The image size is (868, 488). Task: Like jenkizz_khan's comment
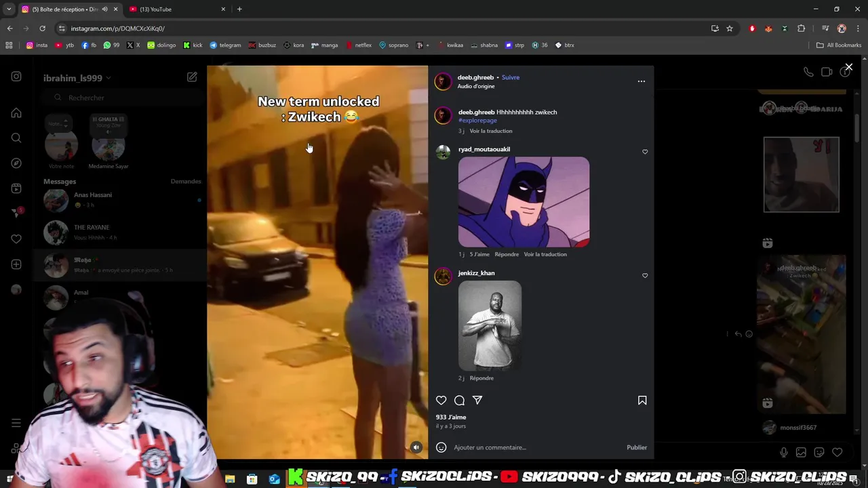[645, 276]
